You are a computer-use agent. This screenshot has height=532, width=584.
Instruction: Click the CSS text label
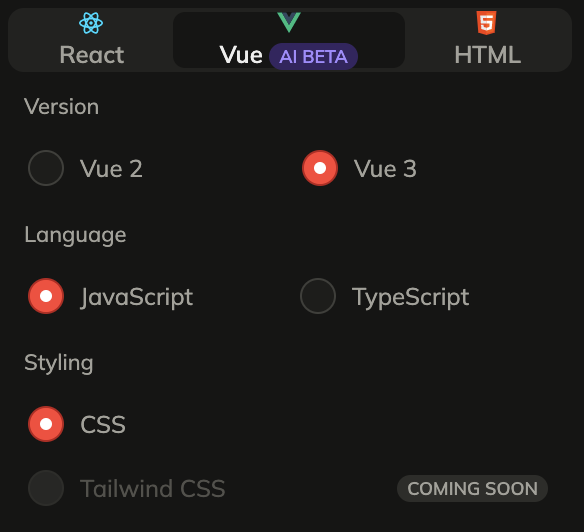coord(103,425)
